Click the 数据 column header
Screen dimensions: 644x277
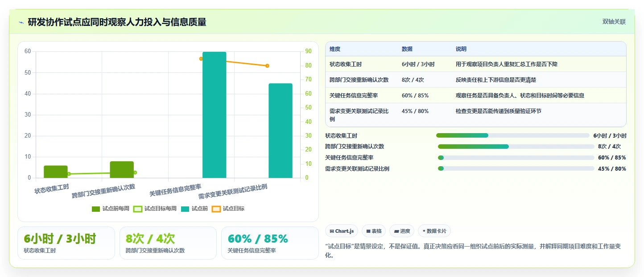pyautogui.click(x=407, y=49)
